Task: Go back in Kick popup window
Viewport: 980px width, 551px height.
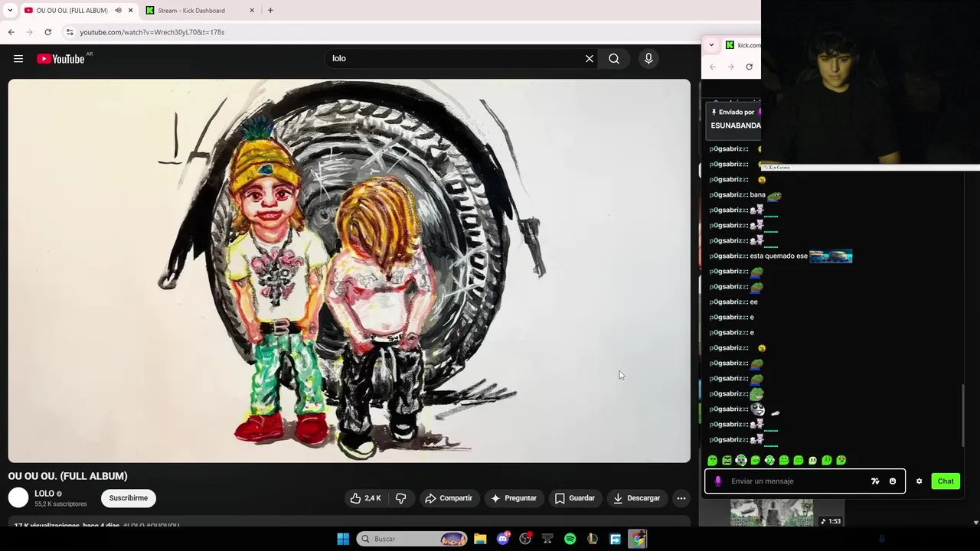Action: 712,67
